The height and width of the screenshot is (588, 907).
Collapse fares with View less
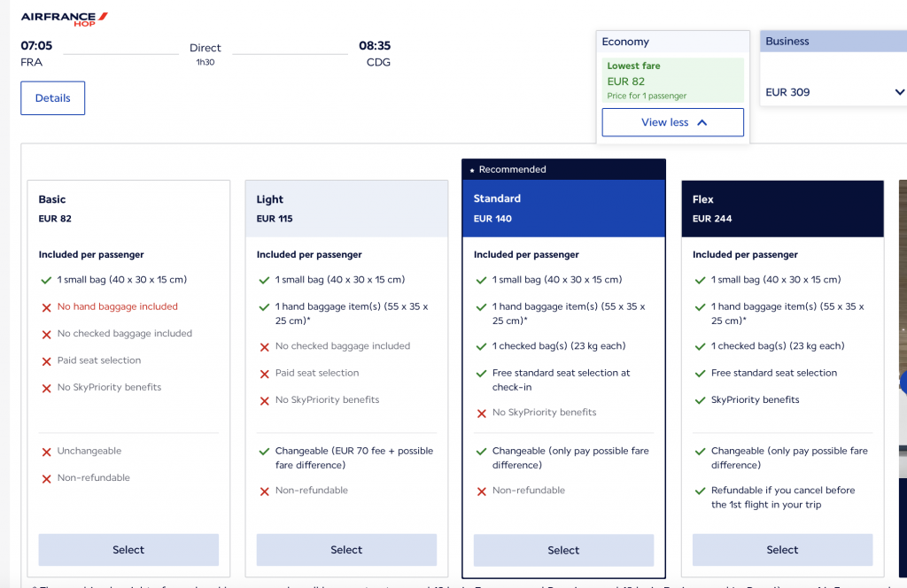(673, 122)
